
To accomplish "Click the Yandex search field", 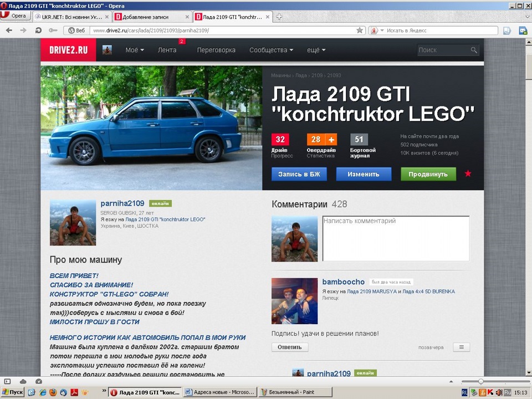I will pos(441,30).
